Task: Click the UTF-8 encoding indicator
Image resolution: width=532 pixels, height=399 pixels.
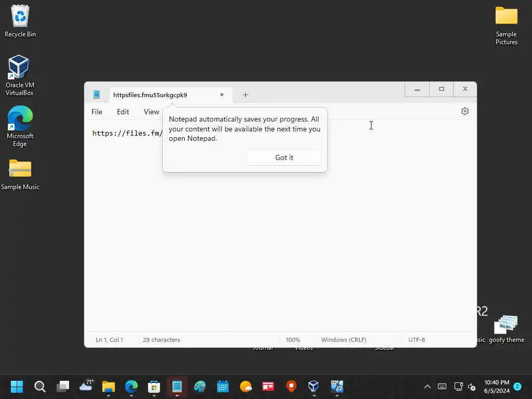Action: (x=417, y=340)
